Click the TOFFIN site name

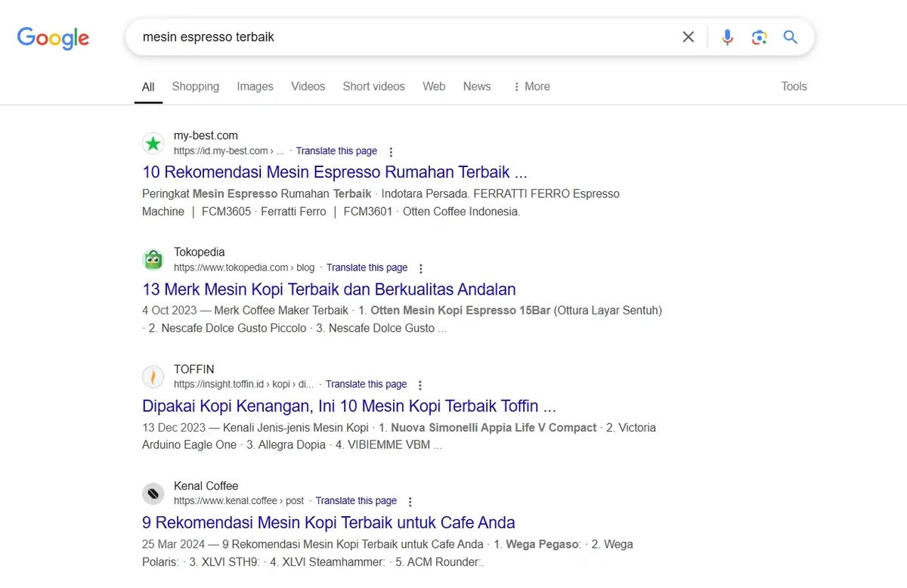click(194, 370)
